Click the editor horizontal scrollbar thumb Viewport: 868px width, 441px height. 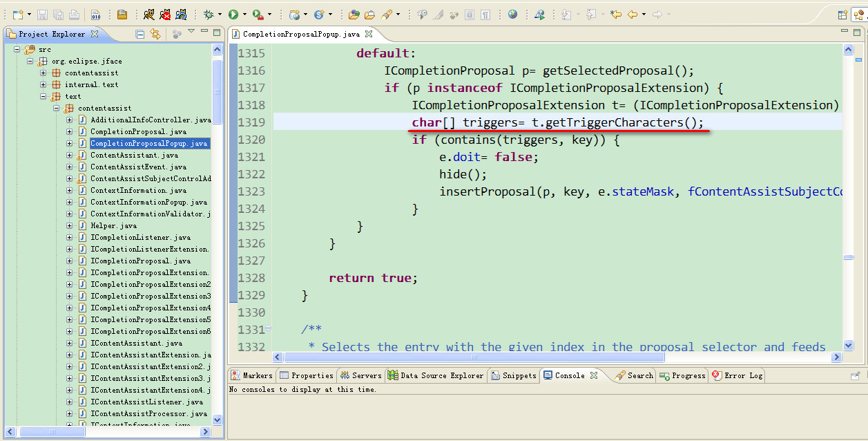[474, 357]
